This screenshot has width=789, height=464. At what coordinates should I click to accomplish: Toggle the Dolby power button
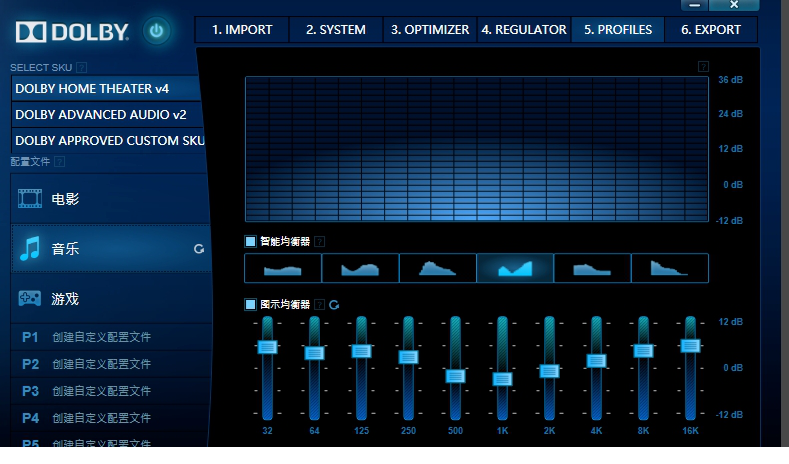(156, 31)
